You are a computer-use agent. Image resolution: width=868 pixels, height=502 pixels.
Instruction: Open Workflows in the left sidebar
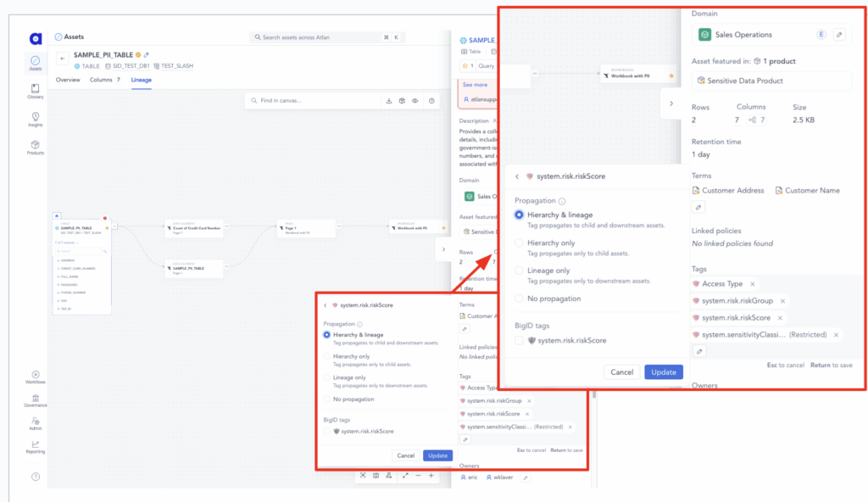[x=35, y=376]
